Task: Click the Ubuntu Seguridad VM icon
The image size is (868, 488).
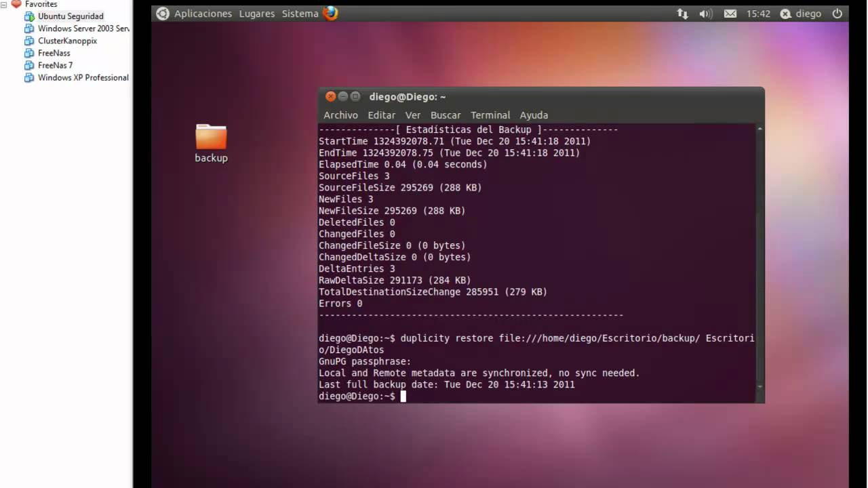Action: (x=29, y=16)
